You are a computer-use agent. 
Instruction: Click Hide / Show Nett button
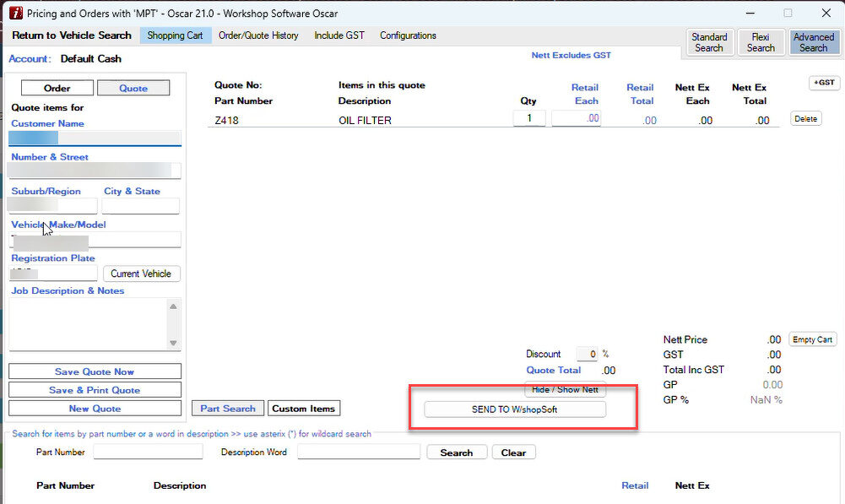pyautogui.click(x=565, y=389)
